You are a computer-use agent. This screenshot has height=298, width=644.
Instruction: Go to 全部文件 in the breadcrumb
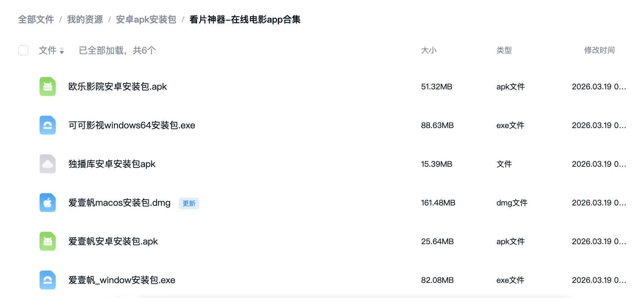[36, 20]
